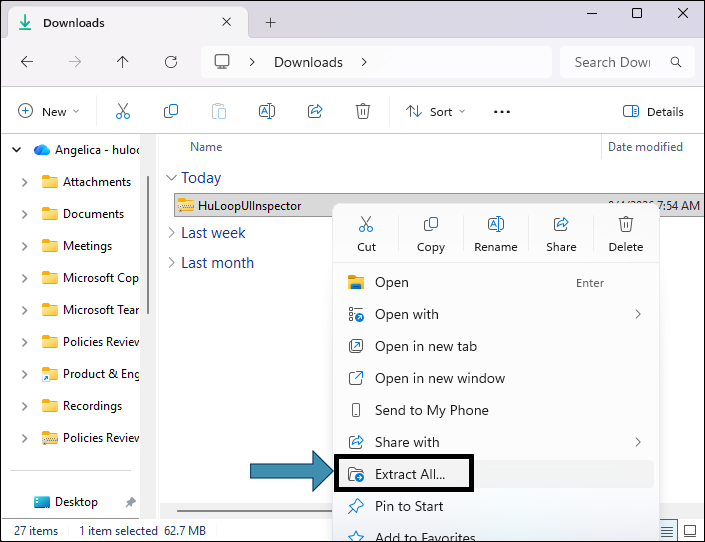Choose Delete in the context menu
The width and height of the screenshot is (705, 542).
pos(626,234)
